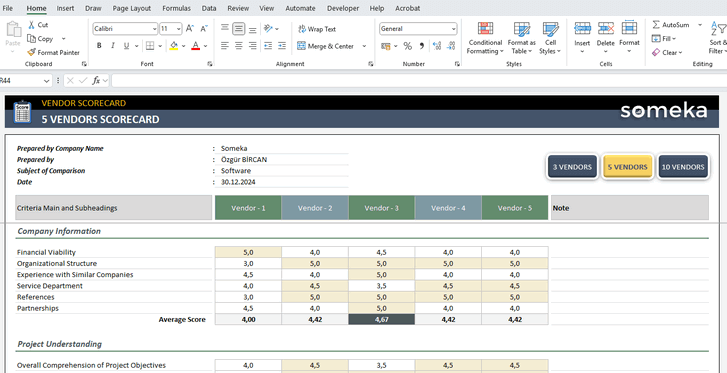Toggle Italic formatting
Screen dimensions: 727x373
click(x=112, y=45)
